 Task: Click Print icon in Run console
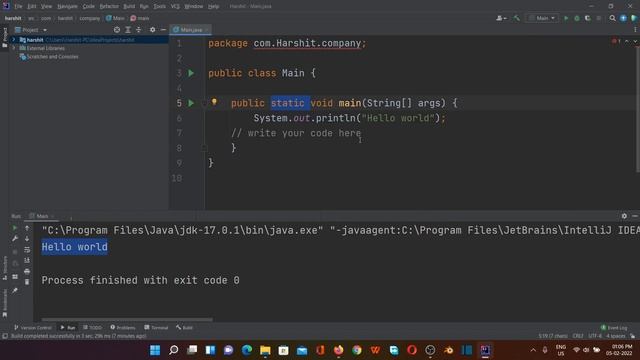(27, 271)
